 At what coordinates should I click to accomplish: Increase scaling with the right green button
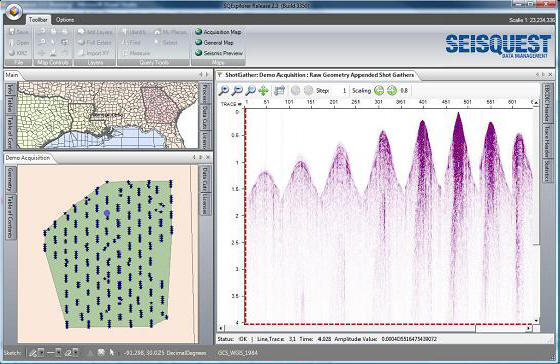pos(392,91)
